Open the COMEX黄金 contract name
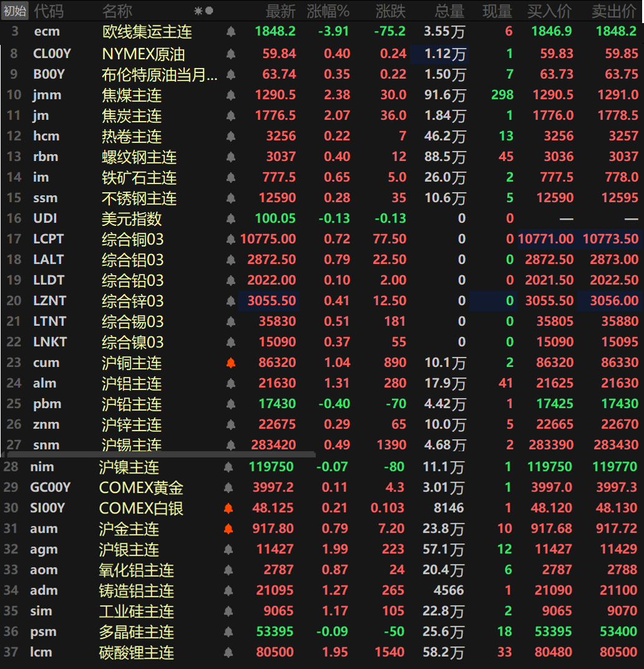 [141, 488]
